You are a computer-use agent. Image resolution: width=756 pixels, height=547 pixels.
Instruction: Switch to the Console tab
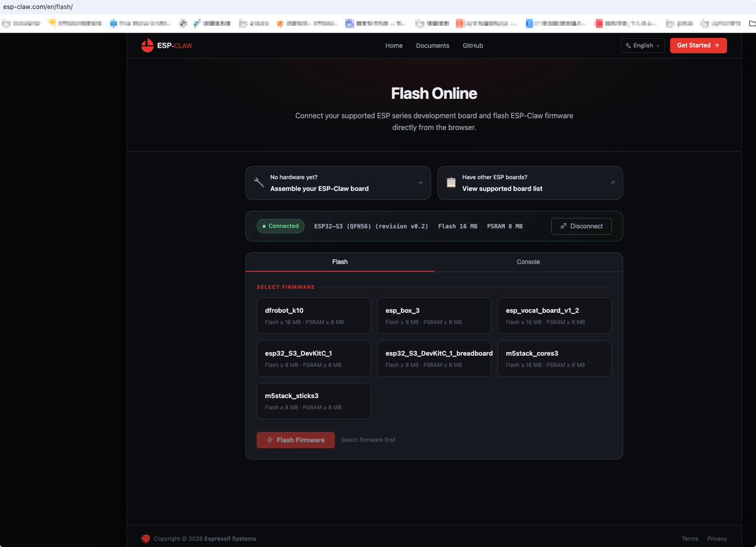(528, 262)
